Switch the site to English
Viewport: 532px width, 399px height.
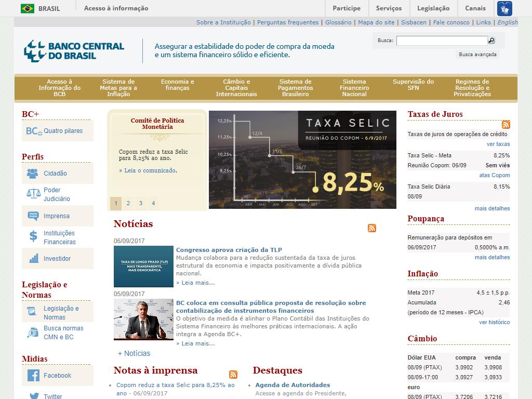pyautogui.click(x=508, y=22)
